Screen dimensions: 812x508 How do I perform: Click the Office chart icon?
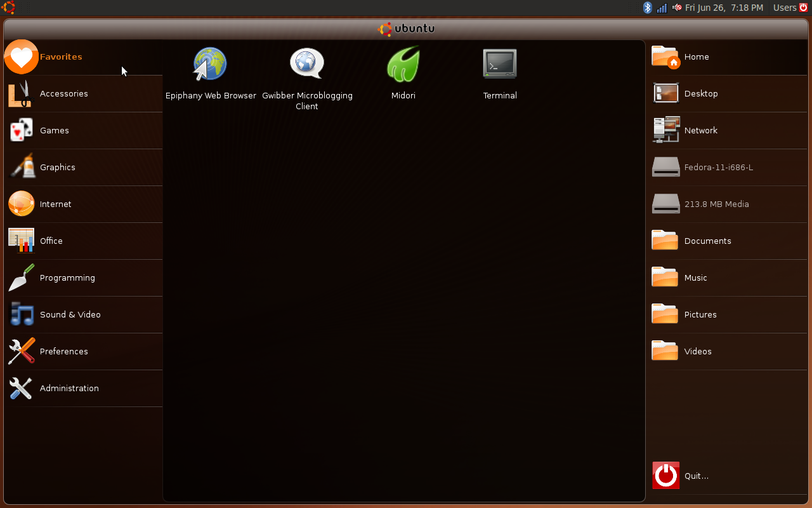pos(21,241)
